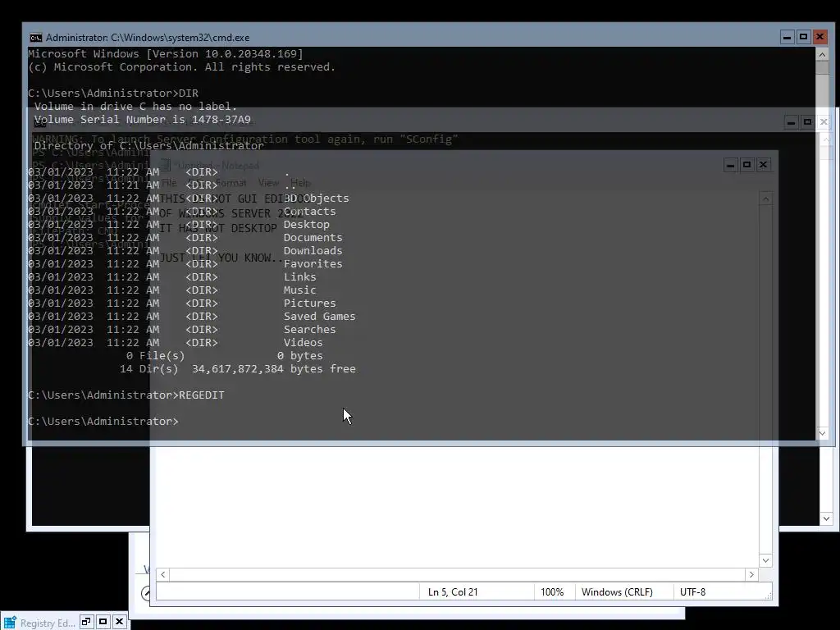
Task: Click the '0 File(s)' summary text
Action: coord(155,356)
